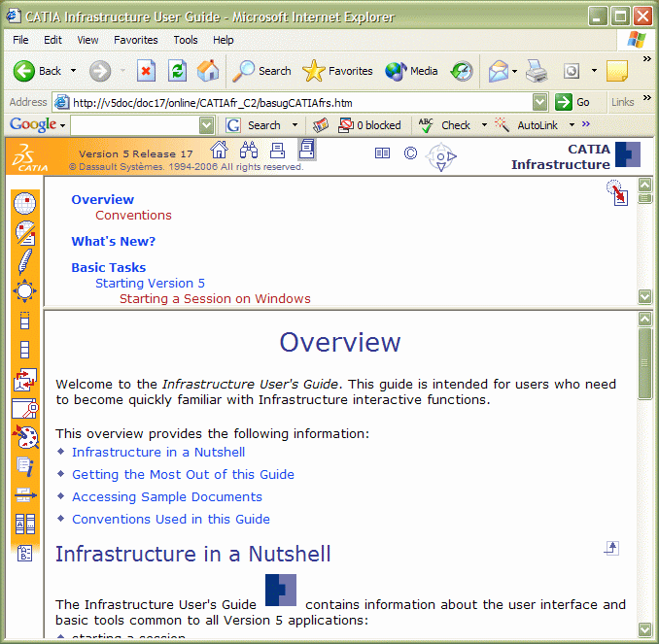Image resolution: width=659 pixels, height=644 pixels.
Task: Click the feather quill sidebar icon
Action: 24,261
